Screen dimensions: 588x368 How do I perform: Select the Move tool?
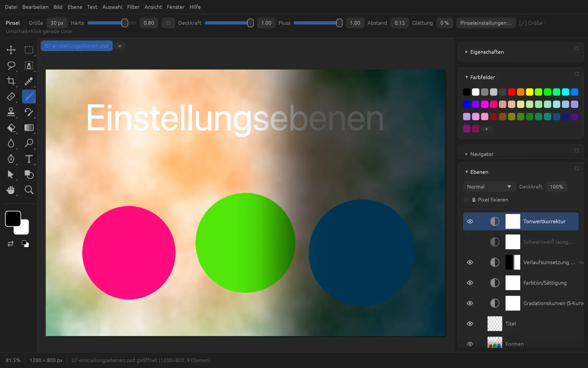coord(11,50)
